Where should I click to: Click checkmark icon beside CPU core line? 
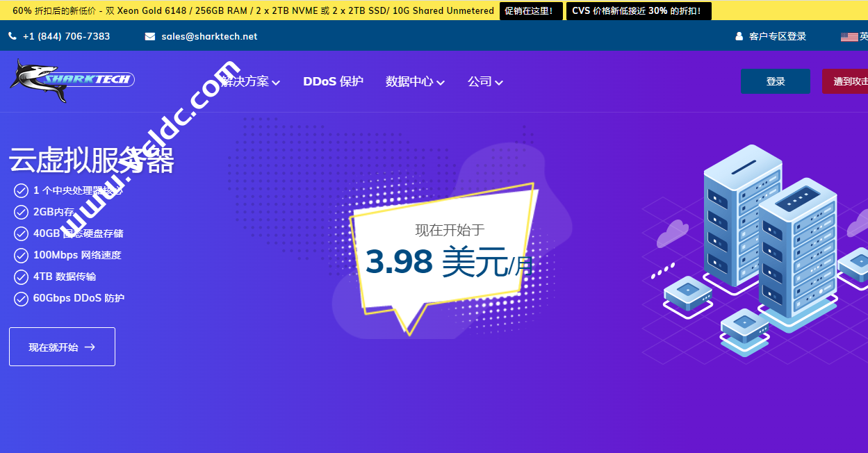pos(22,190)
